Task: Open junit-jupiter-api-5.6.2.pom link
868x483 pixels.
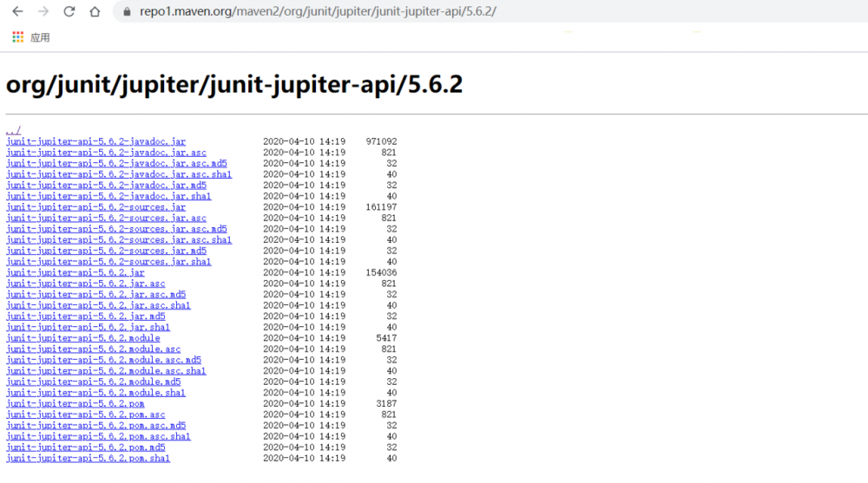Action: (x=76, y=404)
